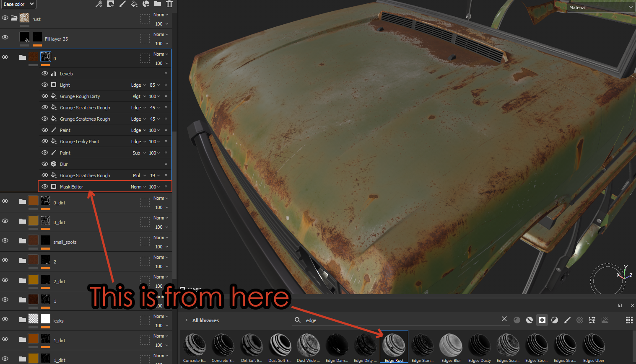The image size is (636, 364).
Task: Select the small_spots layer name
Action: [x=65, y=242]
